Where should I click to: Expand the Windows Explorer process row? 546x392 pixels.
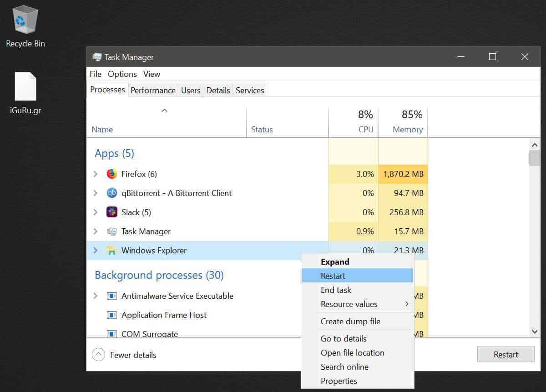(x=96, y=250)
